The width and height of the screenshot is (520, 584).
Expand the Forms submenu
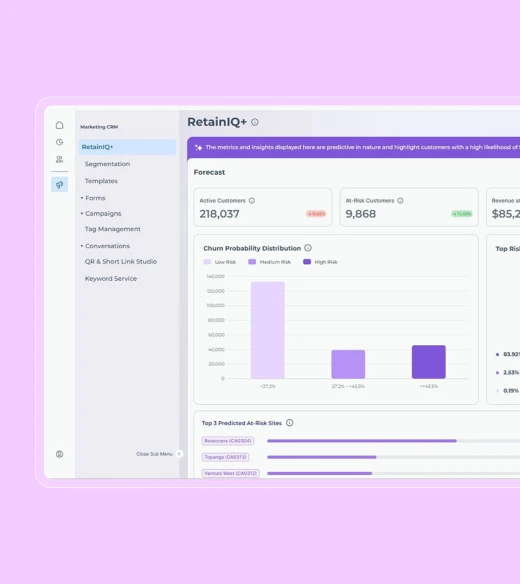tap(93, 198)
